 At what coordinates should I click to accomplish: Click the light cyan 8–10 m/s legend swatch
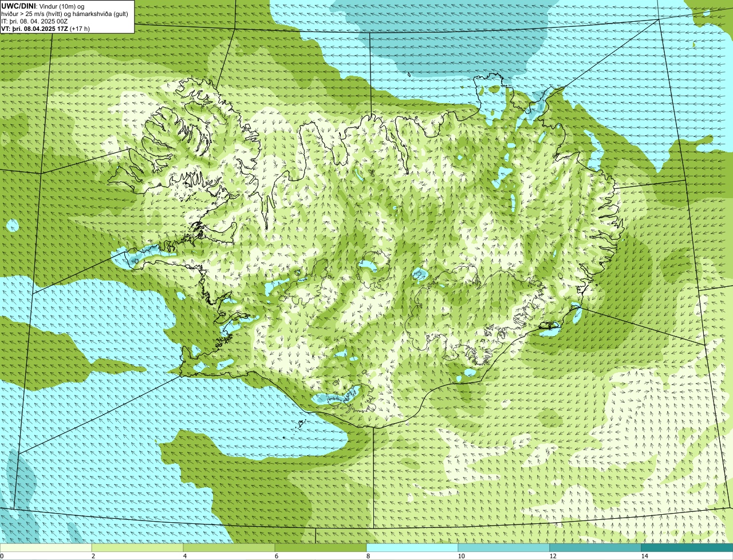tap(412, 548)
